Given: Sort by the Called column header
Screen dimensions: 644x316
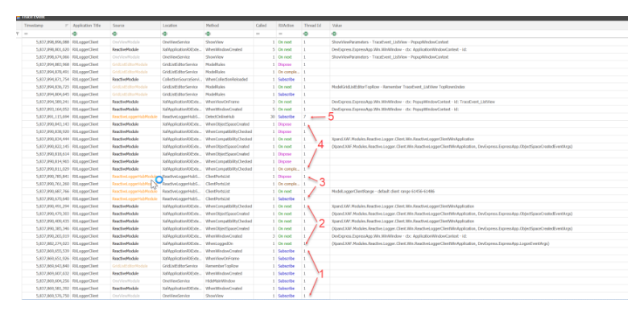Looking at the screenshot, I should (x=265, y=26).
